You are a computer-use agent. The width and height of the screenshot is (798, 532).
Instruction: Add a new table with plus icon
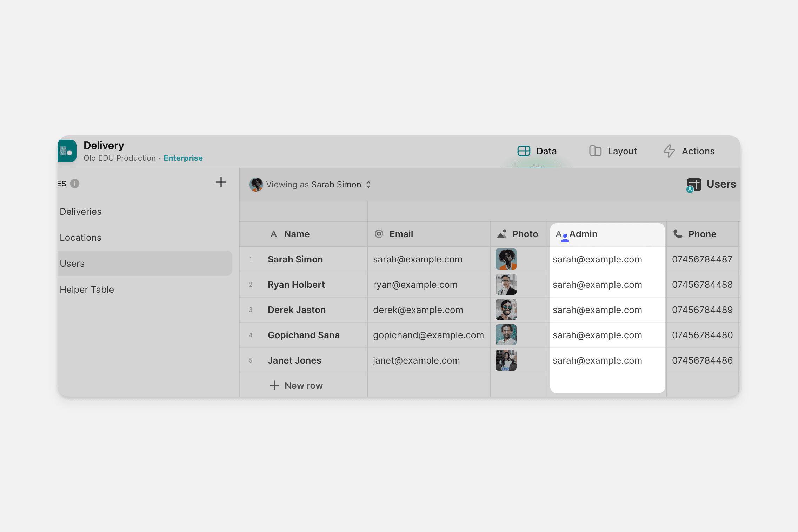pos(221,182)
